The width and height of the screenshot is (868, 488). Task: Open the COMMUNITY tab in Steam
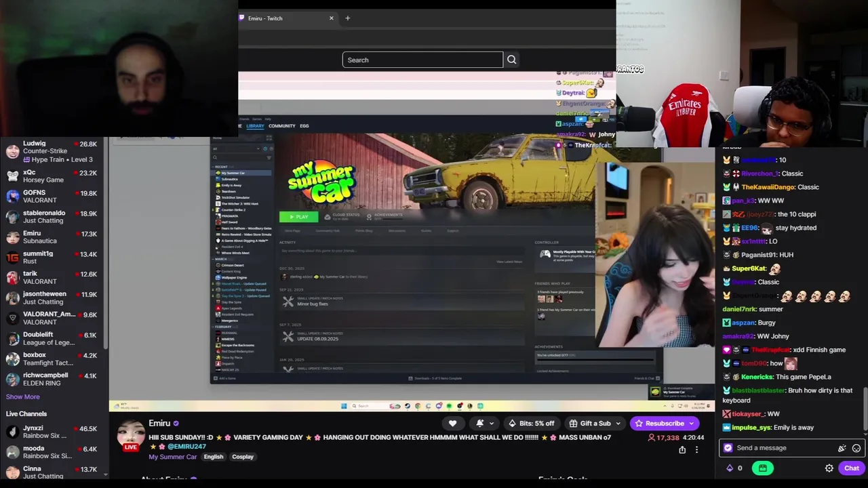[281, 126]
